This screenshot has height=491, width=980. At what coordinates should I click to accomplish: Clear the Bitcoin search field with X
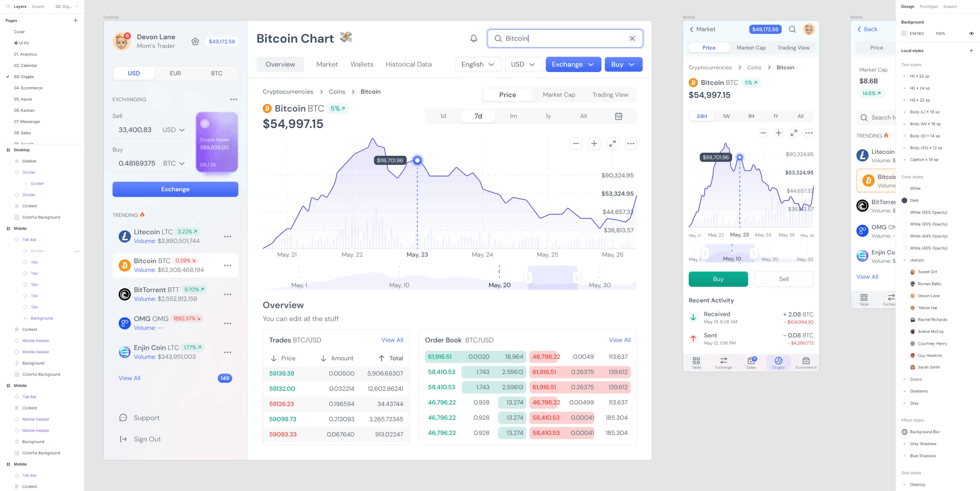click(632, 38)
